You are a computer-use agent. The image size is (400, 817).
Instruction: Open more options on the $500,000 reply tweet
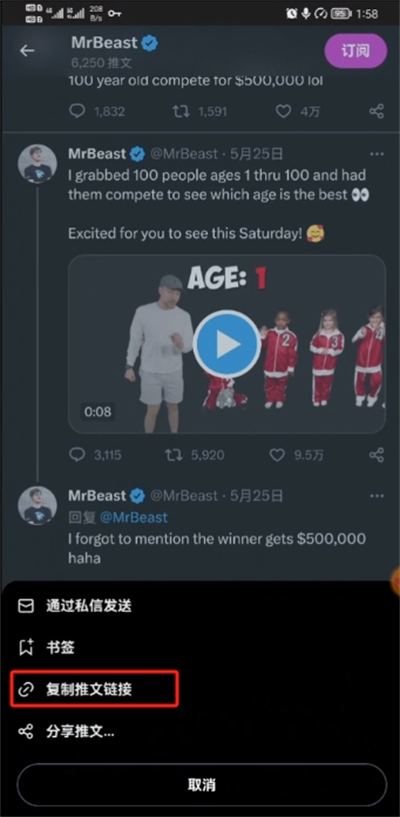(377, 496)
